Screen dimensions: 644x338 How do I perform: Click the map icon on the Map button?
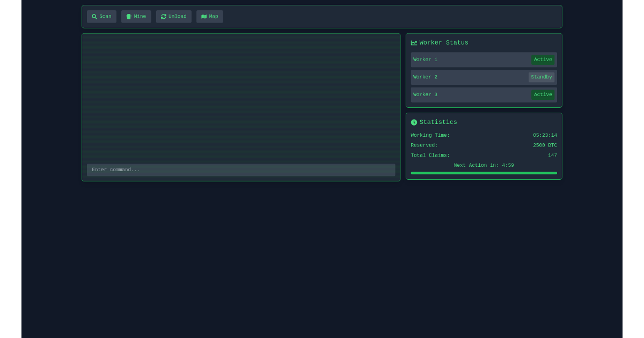204,17
